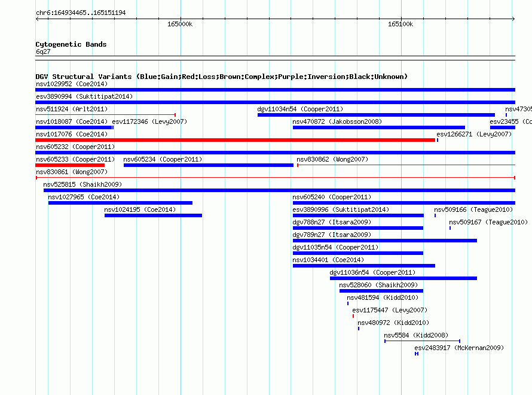Click nsv605232 (Cooper2011) label
Viewport: 532px width, 395px height.
point(75,147)
